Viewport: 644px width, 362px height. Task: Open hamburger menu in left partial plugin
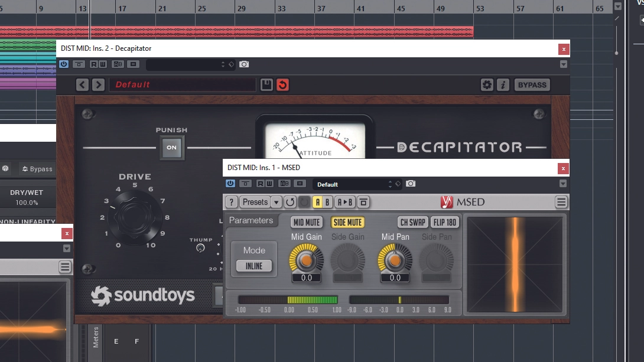[x=65, y=267]
